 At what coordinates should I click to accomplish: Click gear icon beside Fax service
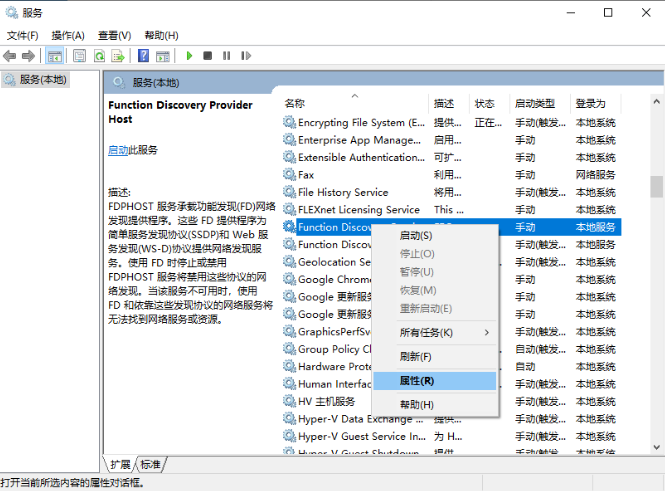tap(289, 175)
